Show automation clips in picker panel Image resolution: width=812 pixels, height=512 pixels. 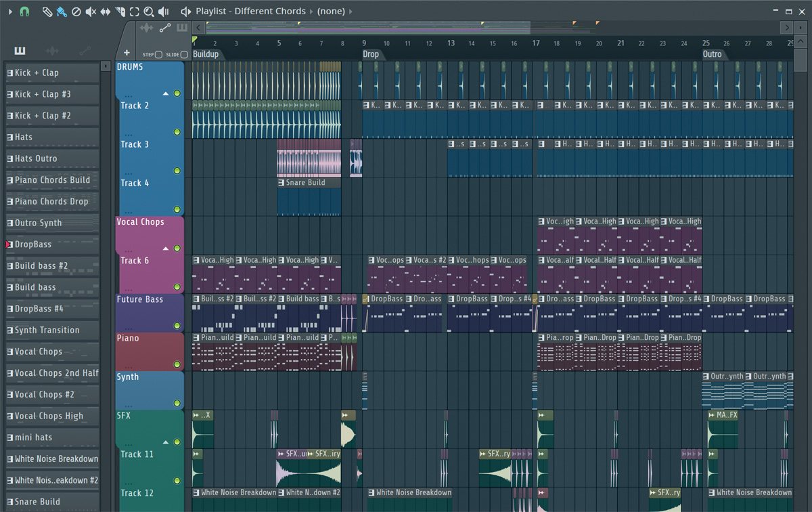point(85,51)
